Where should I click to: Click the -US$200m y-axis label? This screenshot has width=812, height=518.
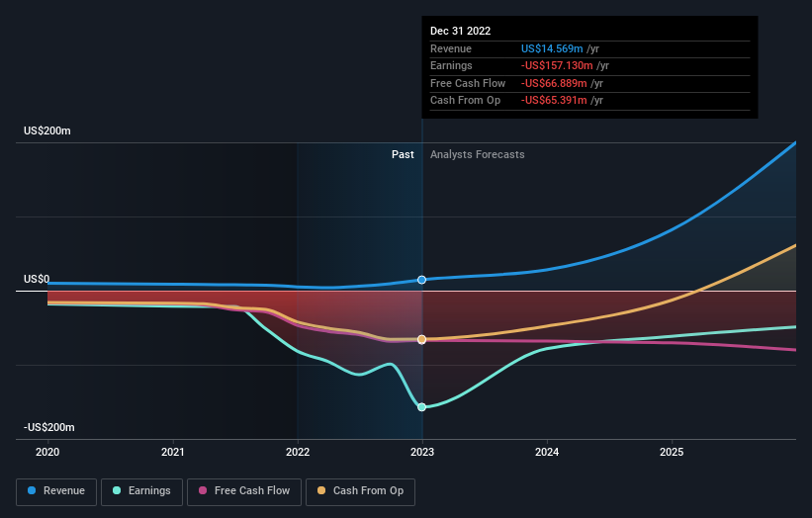tap(49, 427)
